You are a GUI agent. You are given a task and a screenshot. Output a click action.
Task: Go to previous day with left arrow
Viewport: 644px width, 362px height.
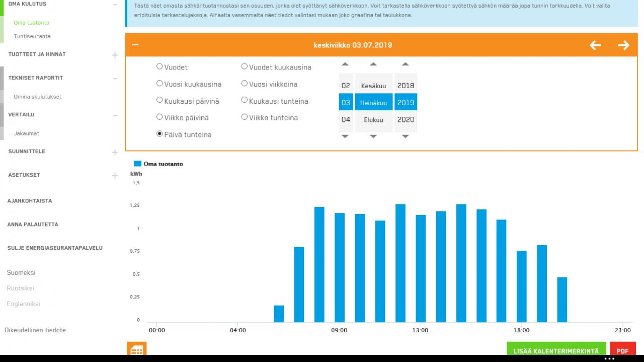point(596,45)
